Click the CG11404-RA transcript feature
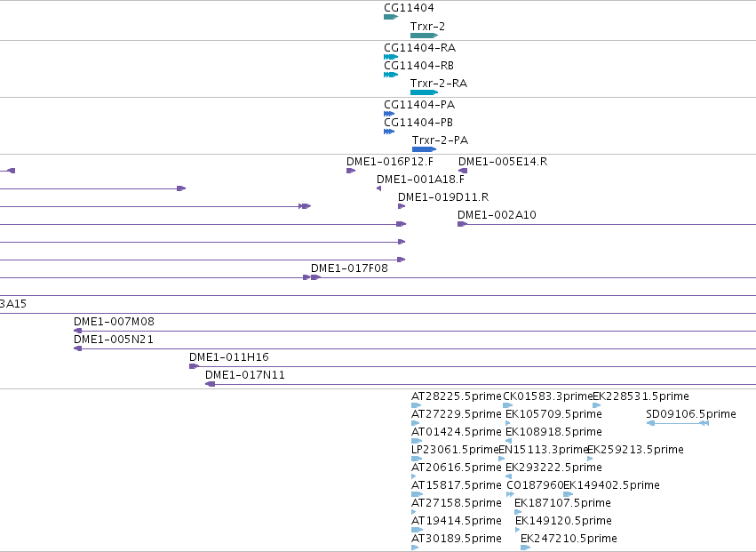756x552 pixels. (x=391, y=57)
